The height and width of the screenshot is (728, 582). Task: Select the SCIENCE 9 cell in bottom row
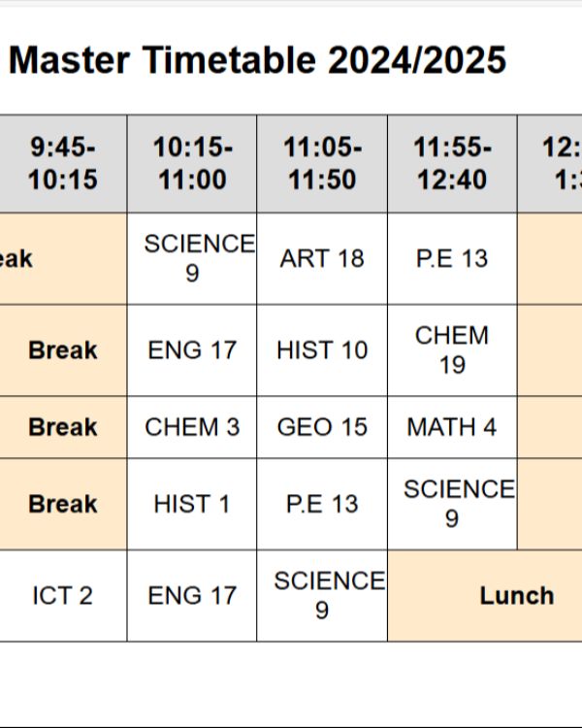322,596
